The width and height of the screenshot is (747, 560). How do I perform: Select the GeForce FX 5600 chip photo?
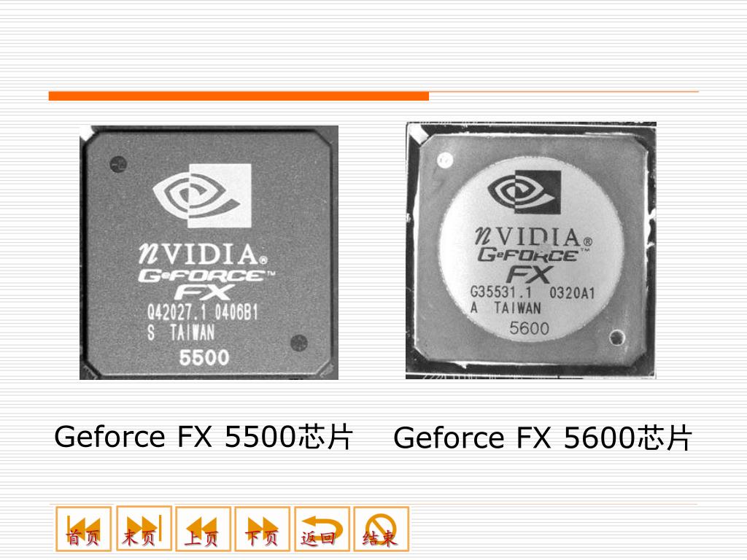click(x=531, y=251)
